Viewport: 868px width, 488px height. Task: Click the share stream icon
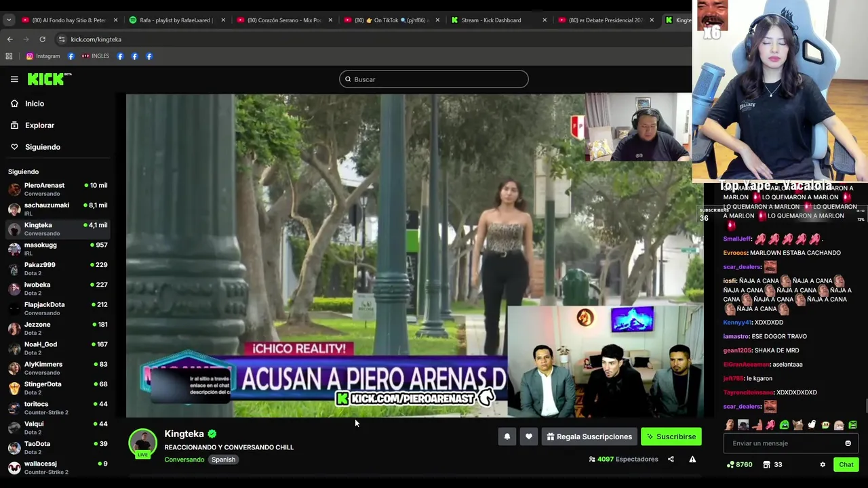pyautogui.click(x=671, y=460)
